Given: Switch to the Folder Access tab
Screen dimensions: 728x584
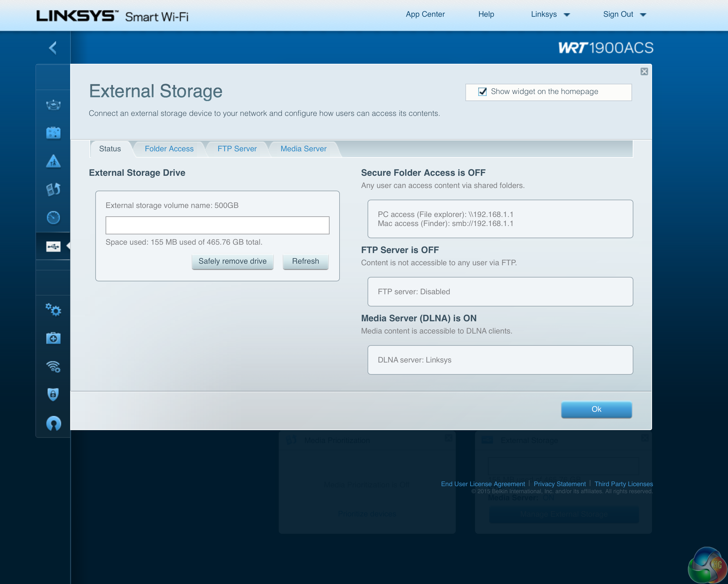Looking at the screenshot, I should [x=169, y=149].
